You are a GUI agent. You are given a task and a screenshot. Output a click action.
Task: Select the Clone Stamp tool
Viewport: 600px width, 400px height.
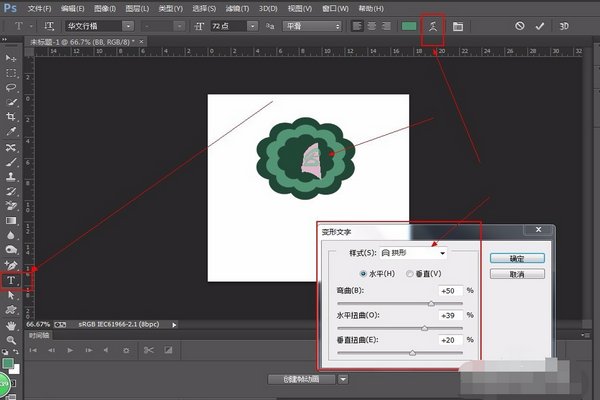point(11,177)
